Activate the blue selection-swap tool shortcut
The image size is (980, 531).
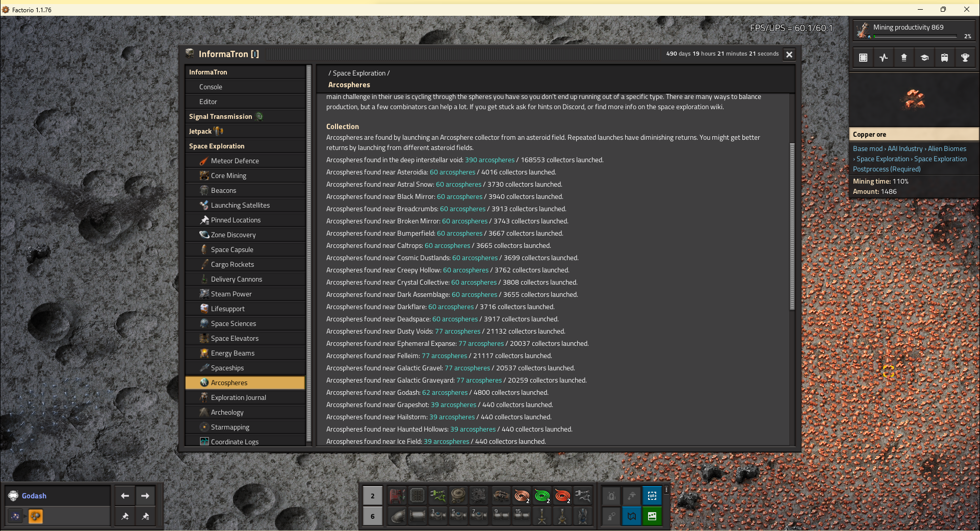coord(652,495)
